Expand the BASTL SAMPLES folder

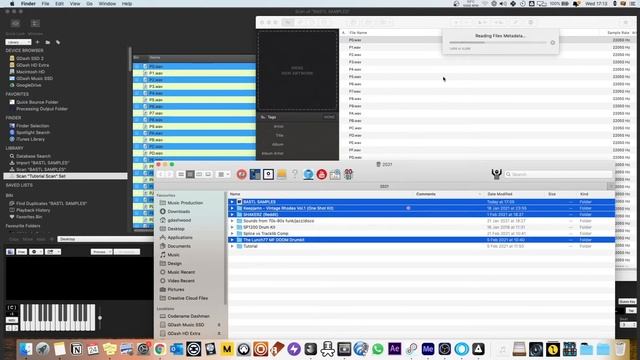[x=232, y=202]
